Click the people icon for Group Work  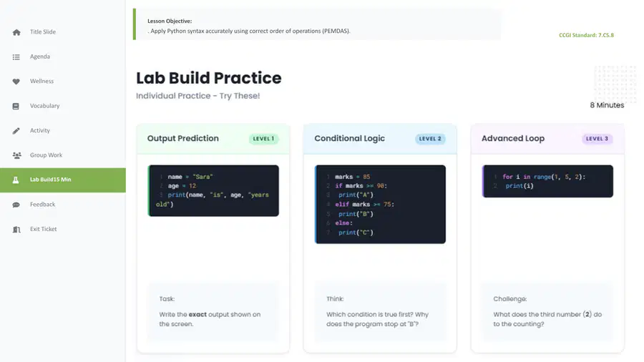(x=17, y=155)
